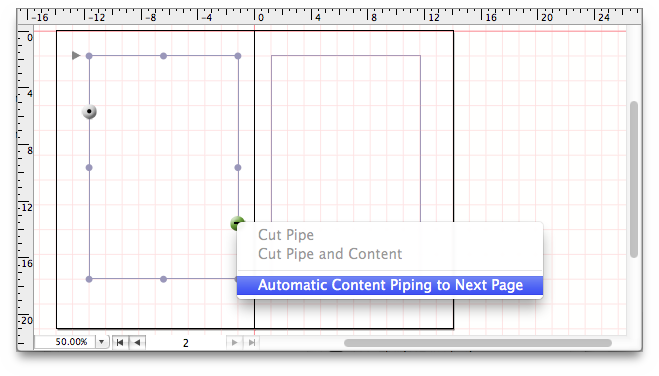
Task: Click the horizontal scrollbar thumb
Action: (477, 343)
